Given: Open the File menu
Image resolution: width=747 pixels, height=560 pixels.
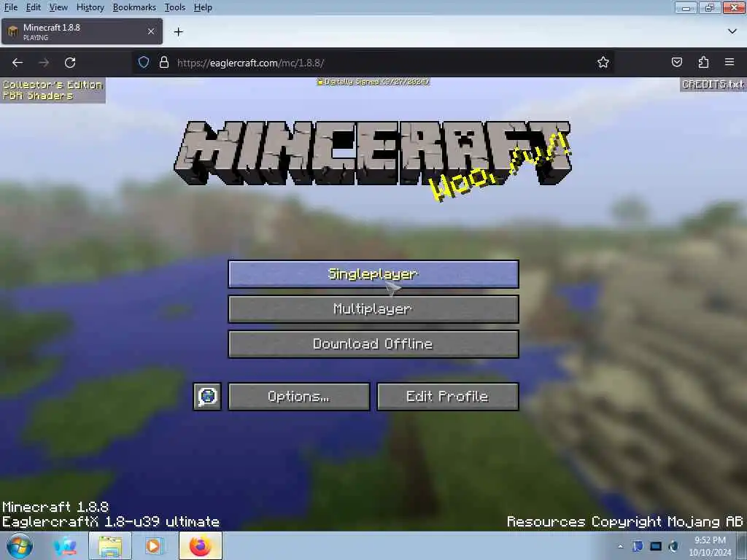Looking at the screenshot, I should click(10, 7).
